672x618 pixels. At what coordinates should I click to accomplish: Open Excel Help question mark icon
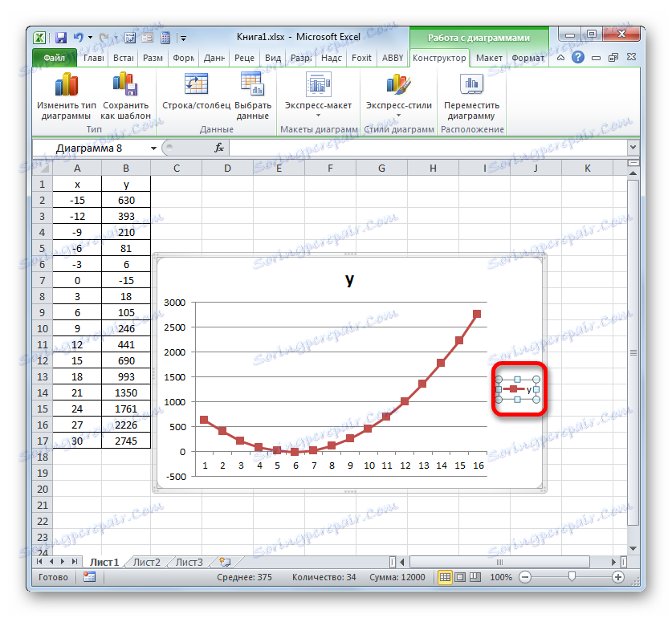pos(578,57)
